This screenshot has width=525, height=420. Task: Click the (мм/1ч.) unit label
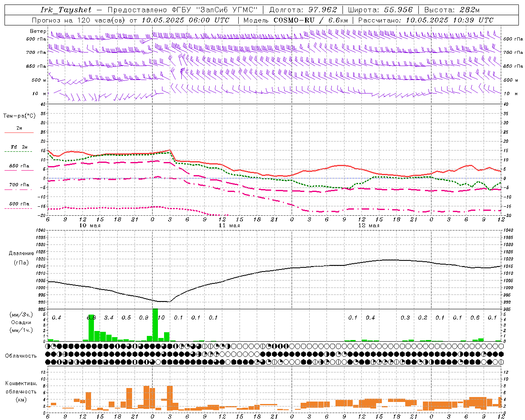(21, 330)
